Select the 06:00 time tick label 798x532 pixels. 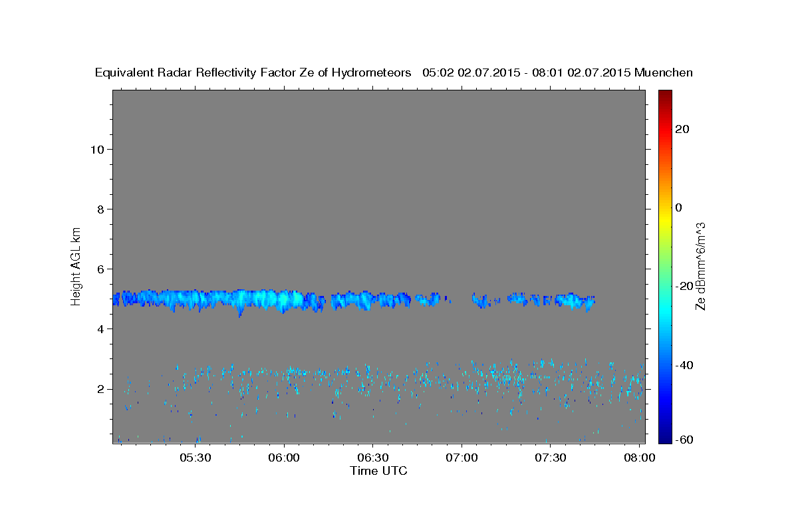(285, 458)
